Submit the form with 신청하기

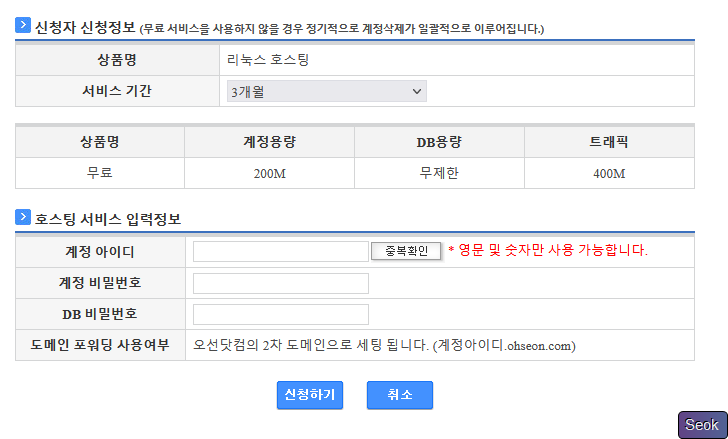(x=310, y=394)
